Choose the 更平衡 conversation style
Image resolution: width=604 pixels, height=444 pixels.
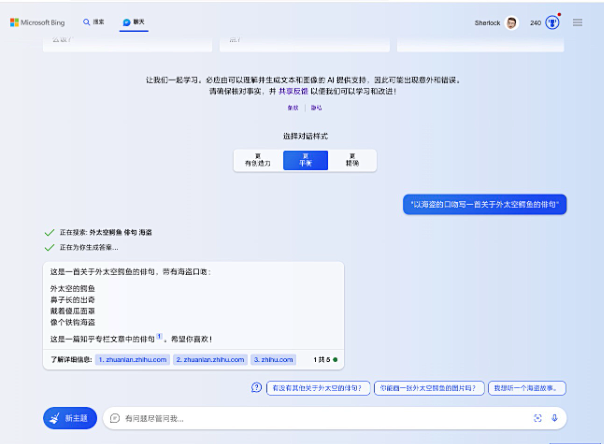[305, 160]
